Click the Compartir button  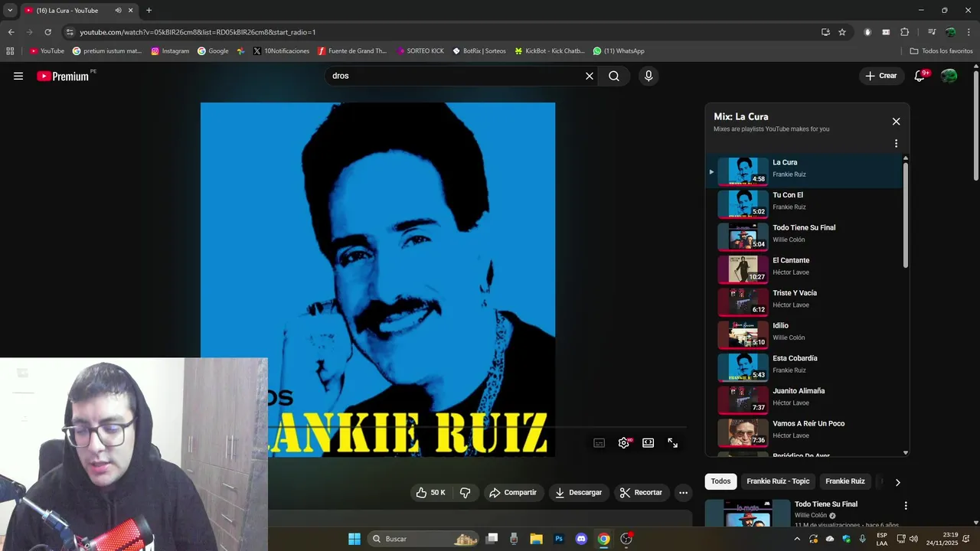coord(513,493)
